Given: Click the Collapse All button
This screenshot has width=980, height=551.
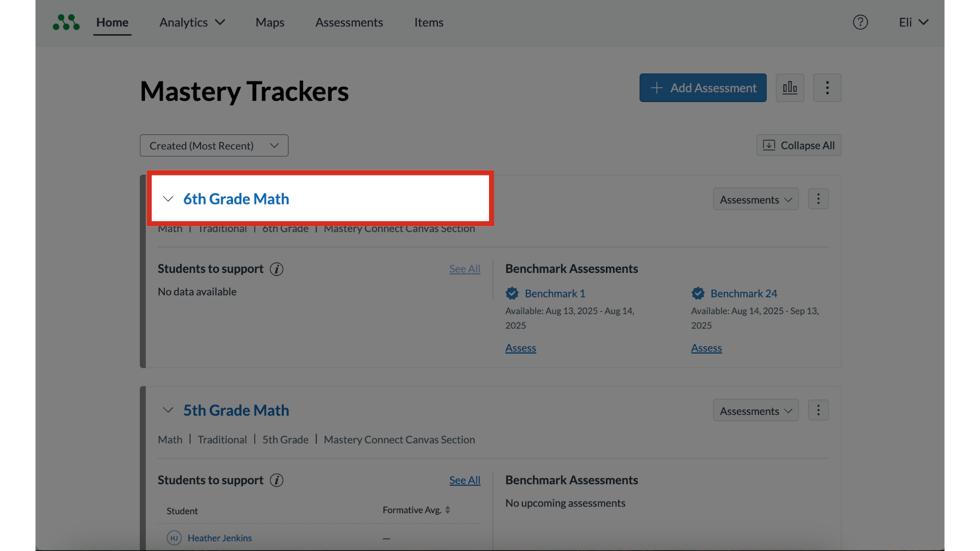Looking at the screenshot, I should pos(798,145).
